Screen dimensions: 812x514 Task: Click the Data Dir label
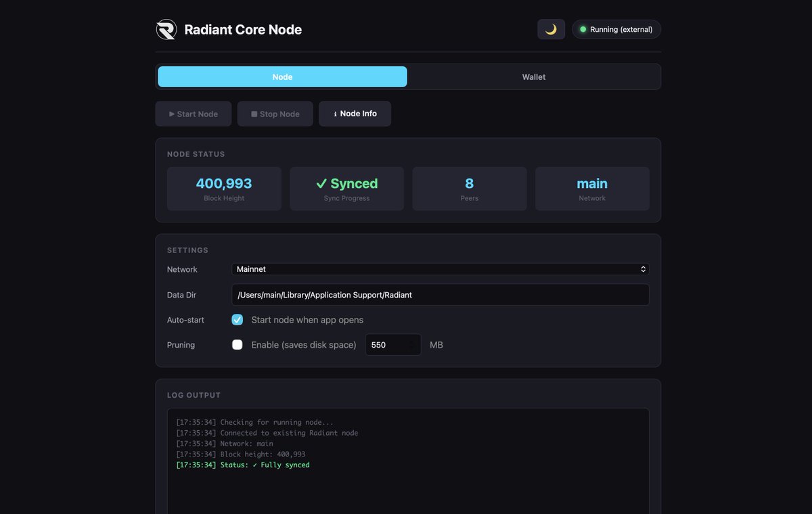pyautogui.click(x=182, y=295)
